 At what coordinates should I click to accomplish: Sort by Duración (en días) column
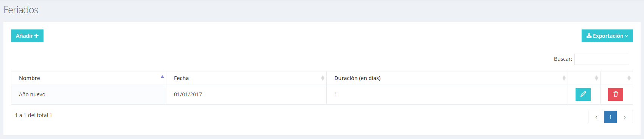447,78
